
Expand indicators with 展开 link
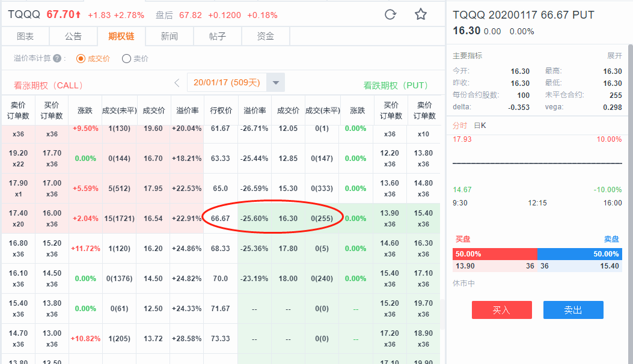click(614, 56)
